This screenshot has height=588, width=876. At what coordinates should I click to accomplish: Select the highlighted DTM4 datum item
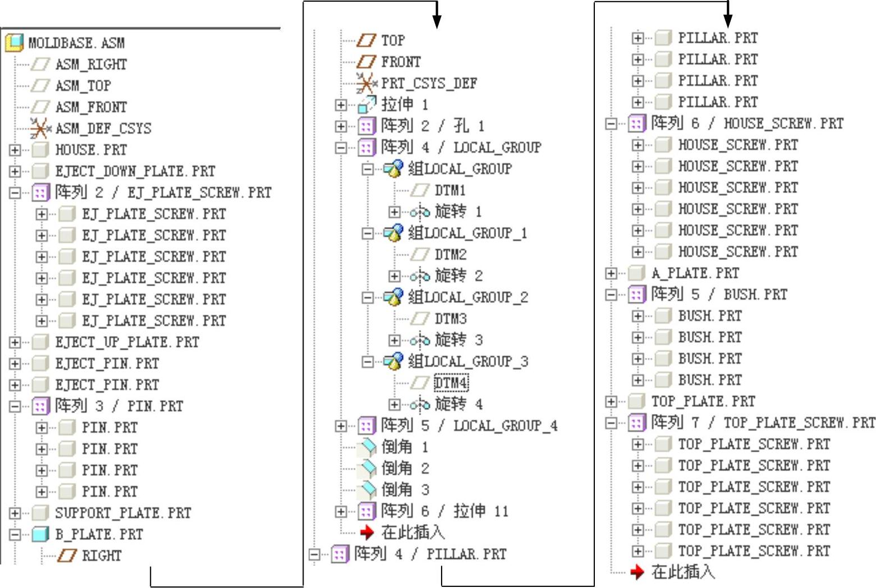point(451,383)
